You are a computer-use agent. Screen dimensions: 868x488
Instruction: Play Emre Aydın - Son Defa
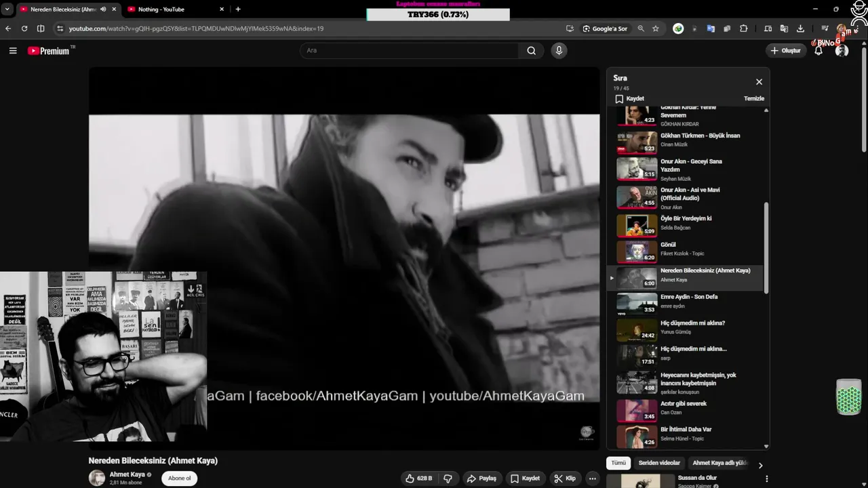coord(685,303)
